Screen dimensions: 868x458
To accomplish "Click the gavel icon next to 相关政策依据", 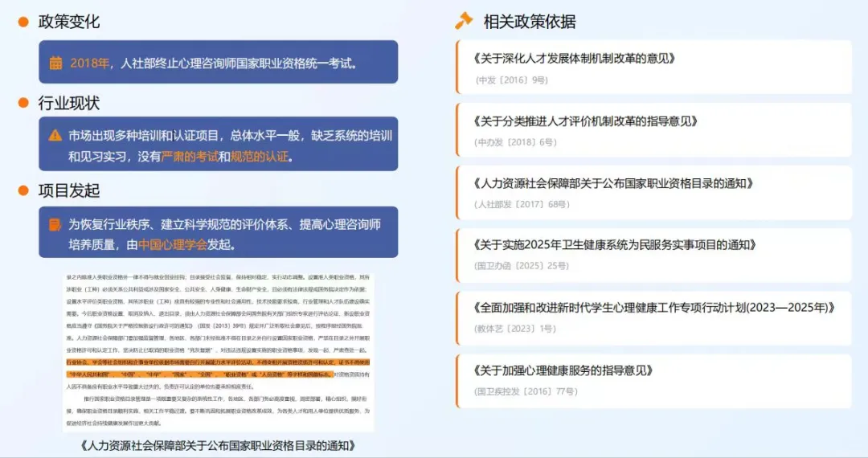I will tap(464, 20).
